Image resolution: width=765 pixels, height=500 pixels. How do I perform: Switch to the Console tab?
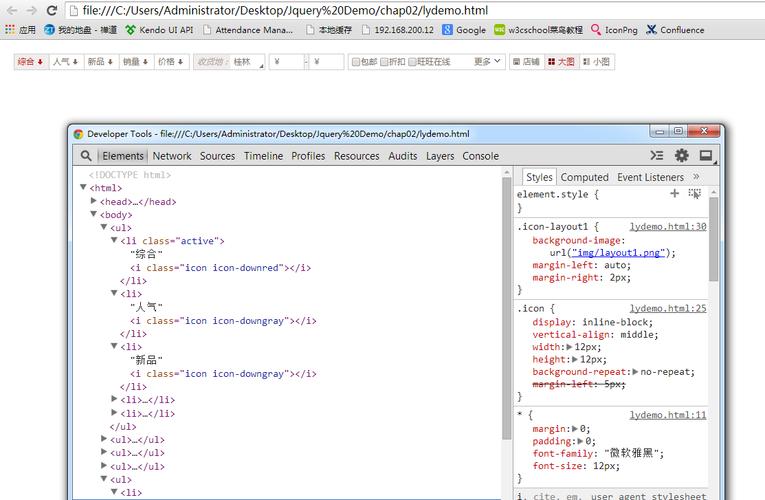pyautogui.click(x=481, y=156)
